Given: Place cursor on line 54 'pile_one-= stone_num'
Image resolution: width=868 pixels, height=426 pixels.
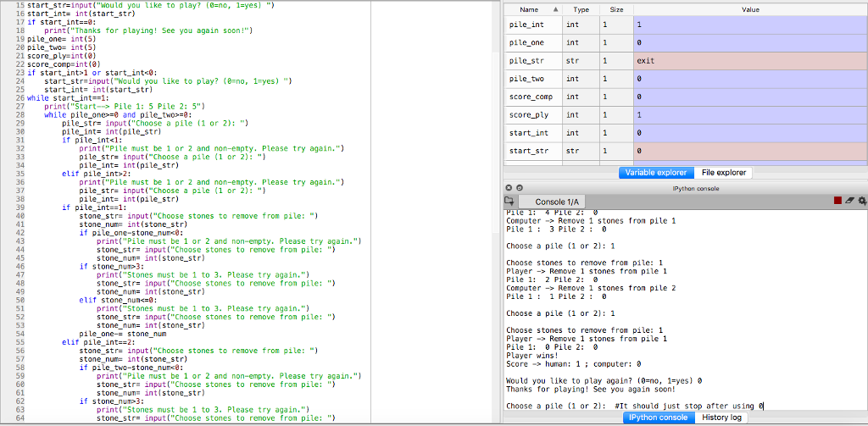Looking at the screenshot, I should click(124, 335).
